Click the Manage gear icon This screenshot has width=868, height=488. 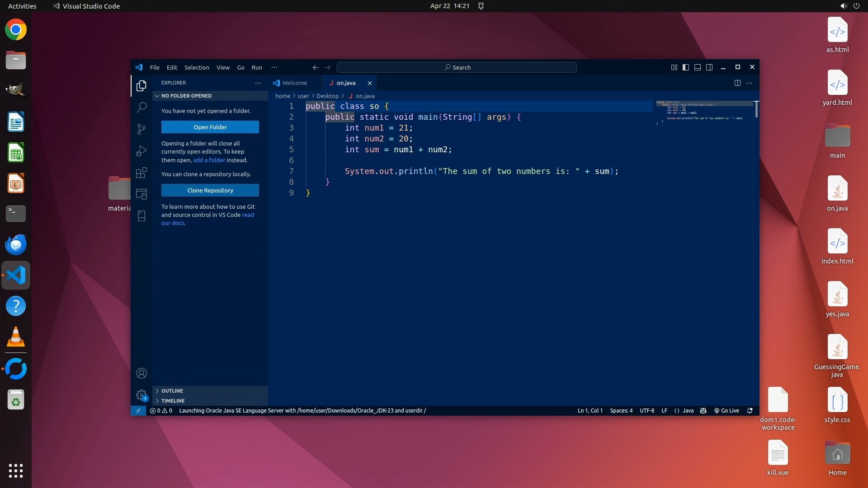click(142, 395)
